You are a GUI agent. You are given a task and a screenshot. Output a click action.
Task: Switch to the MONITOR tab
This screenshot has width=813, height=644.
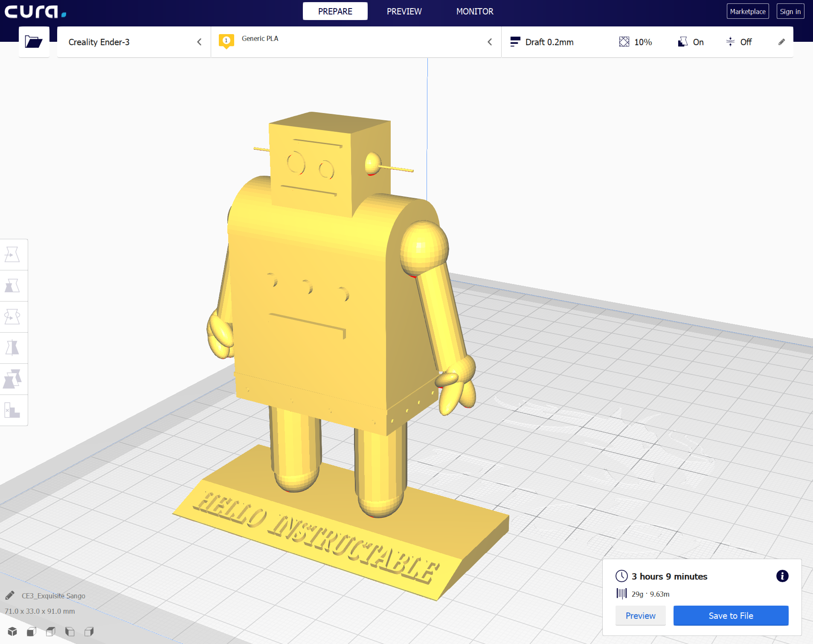pos(475,11)
